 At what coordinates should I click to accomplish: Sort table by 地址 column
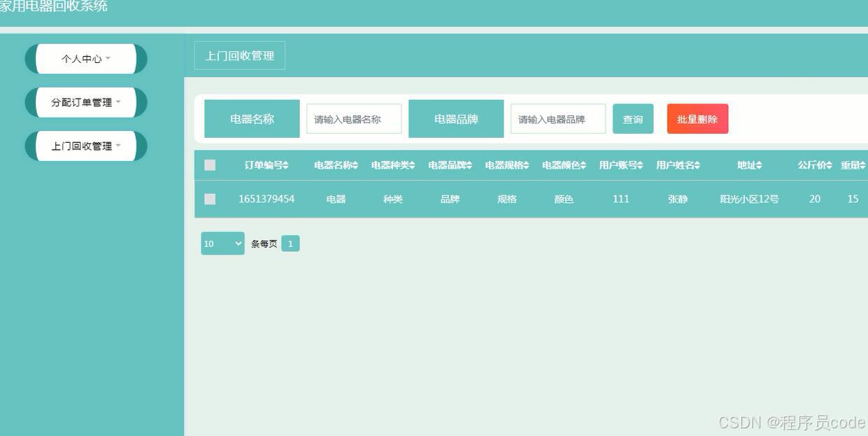[749, 164]
